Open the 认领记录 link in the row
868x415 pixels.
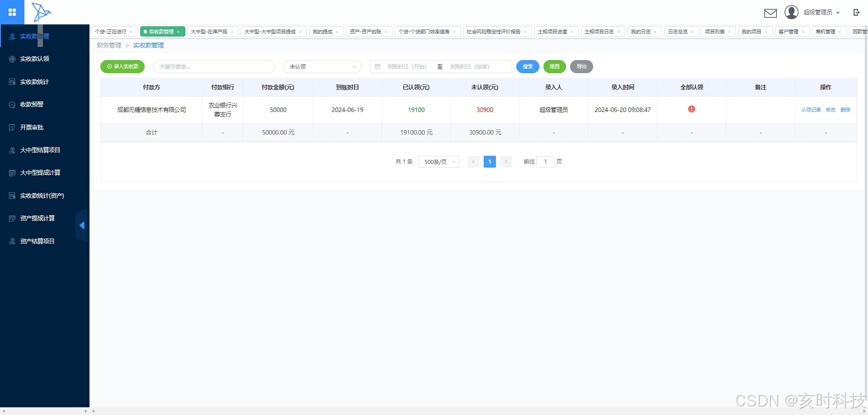coord(811,109)
